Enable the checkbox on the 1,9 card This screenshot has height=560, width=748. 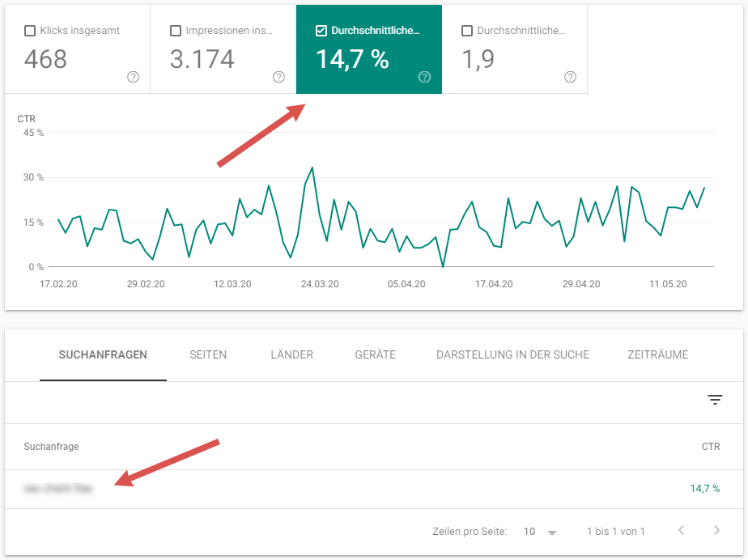467,31
